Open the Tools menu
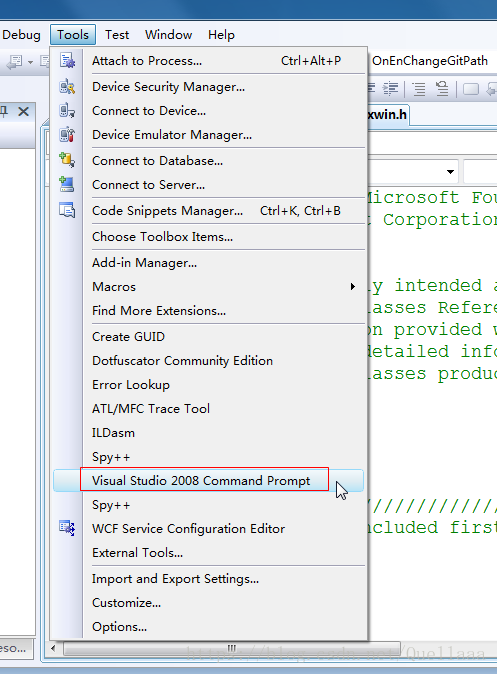 tap(73, 34)
